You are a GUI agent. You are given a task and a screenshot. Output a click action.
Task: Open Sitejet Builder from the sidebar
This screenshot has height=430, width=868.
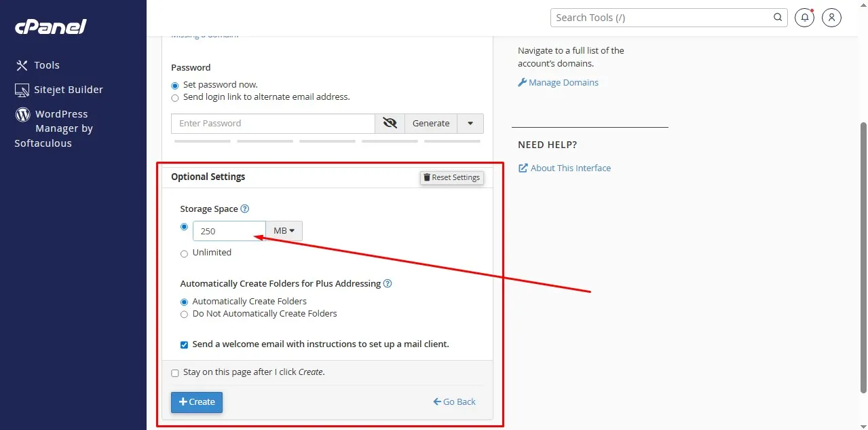point(68,89)
